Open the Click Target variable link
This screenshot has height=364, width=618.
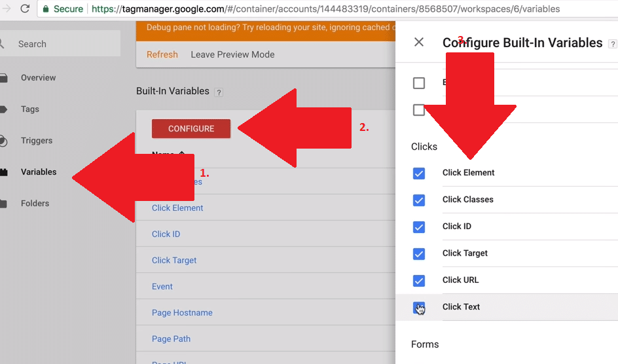pos(174,261)
